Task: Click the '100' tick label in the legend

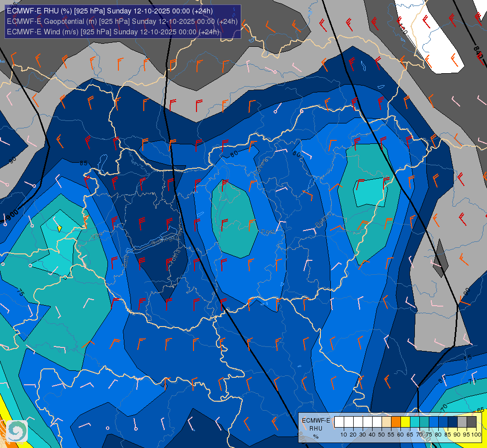Action: point(477,435)
